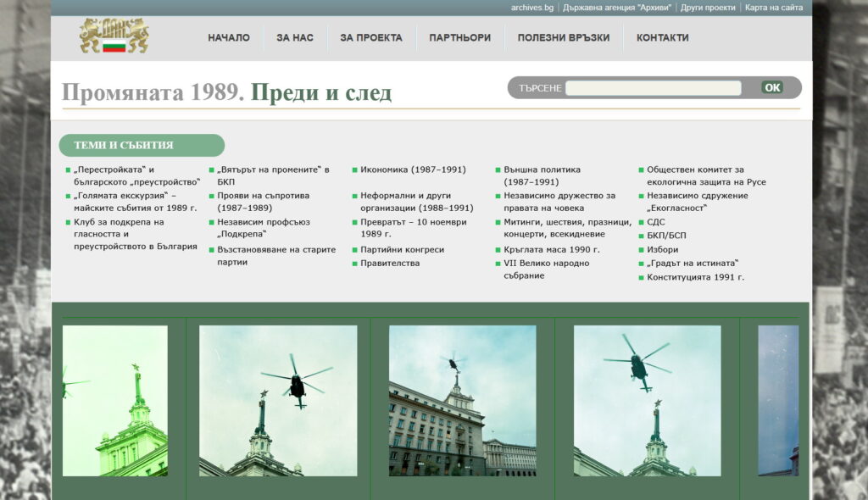Visit Държавна агенция "Архиви" link
This screenshot has height=500, width=868.
616,8
